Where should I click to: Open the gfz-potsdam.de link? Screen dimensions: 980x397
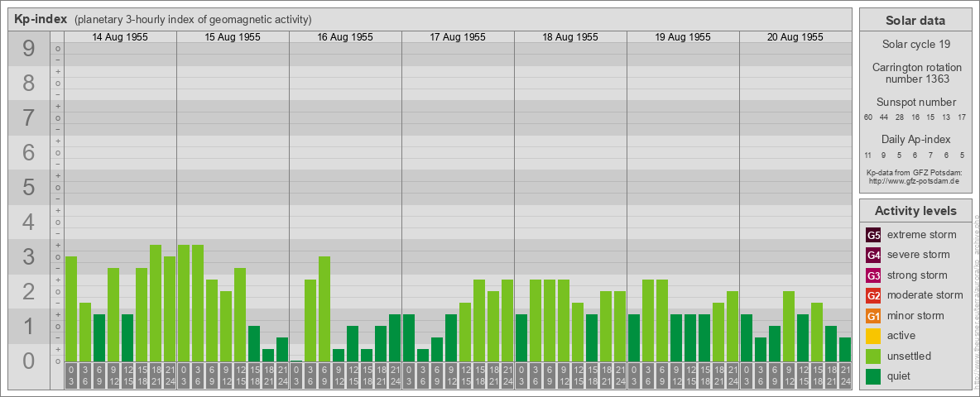pyautogui.click(x=914, y=181)
